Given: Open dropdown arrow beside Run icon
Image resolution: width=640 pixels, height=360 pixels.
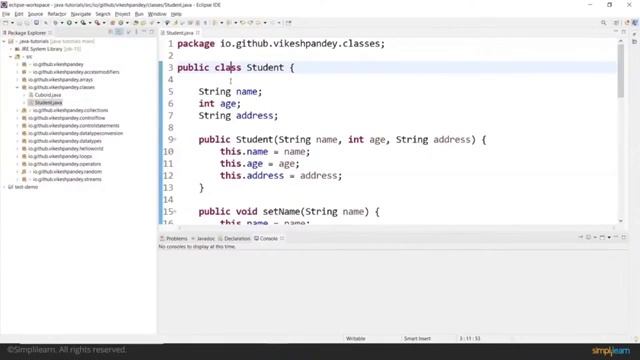Looking at the screenshot, I should coord(76,23).
